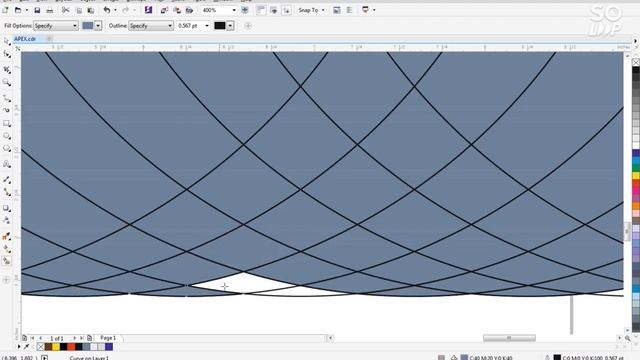
Task: Click the yellow swatch in document palette
Action: click(56, 347)
